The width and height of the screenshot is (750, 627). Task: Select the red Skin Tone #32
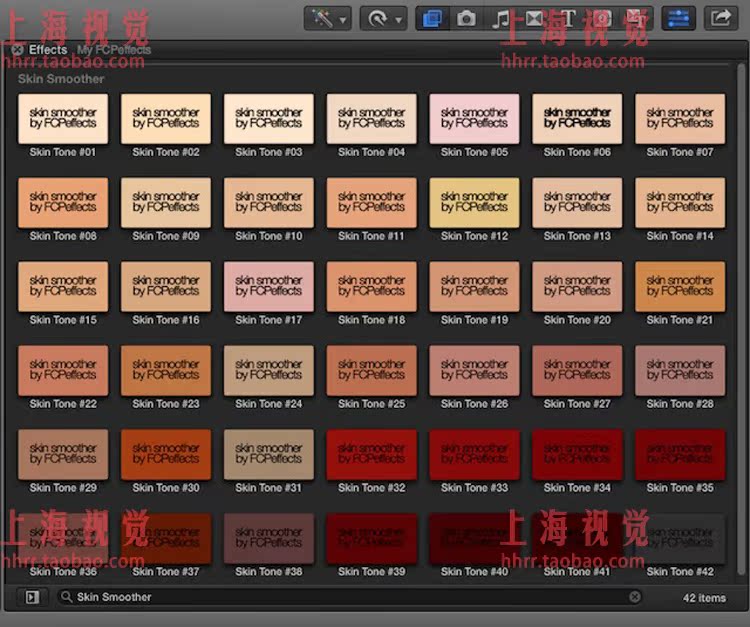coord(372,454)
